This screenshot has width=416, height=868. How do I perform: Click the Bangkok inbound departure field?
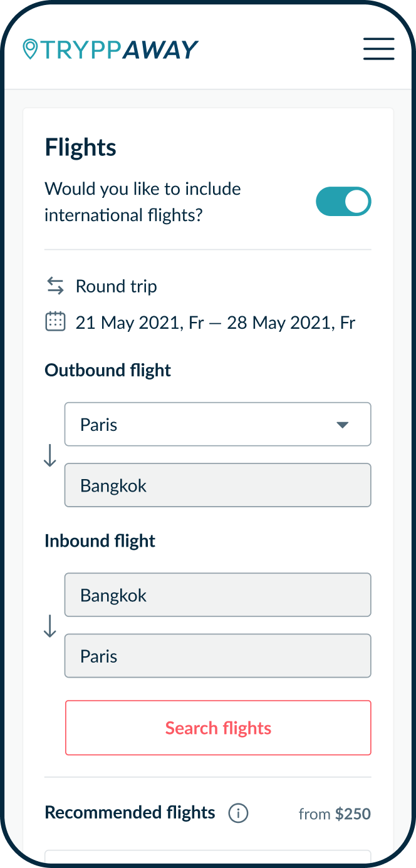click(x=218, y=594)
